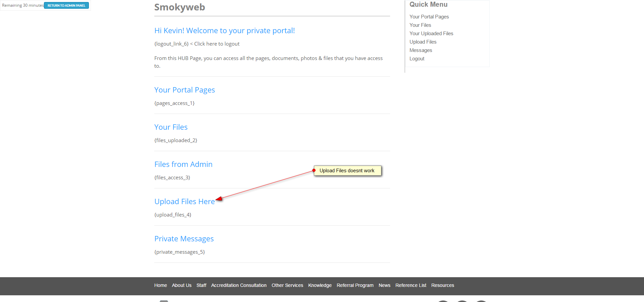
Task: Choose Upload Files in Quick Menu
Action: 423,42
